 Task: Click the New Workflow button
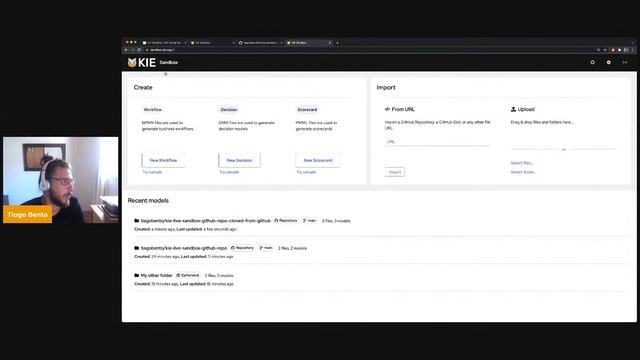point(163,160)
